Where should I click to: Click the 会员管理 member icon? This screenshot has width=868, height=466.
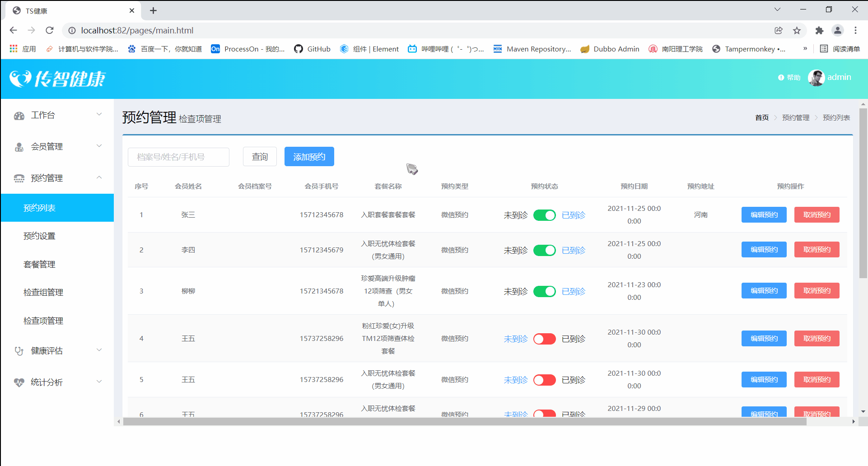[19, 146]
